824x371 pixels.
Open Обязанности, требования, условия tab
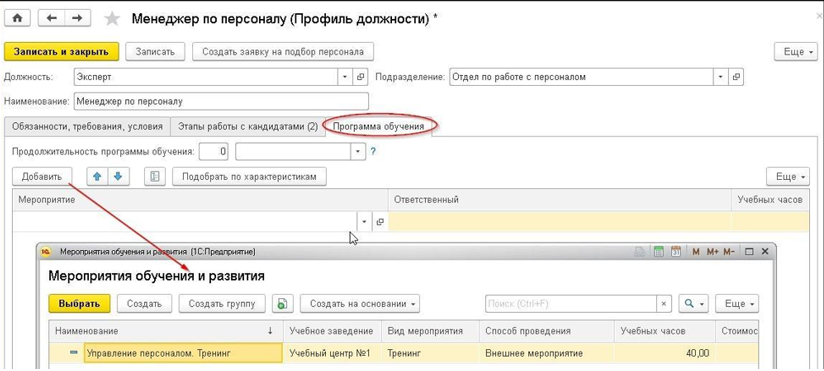pyautogui.click(x=87, y=126)
